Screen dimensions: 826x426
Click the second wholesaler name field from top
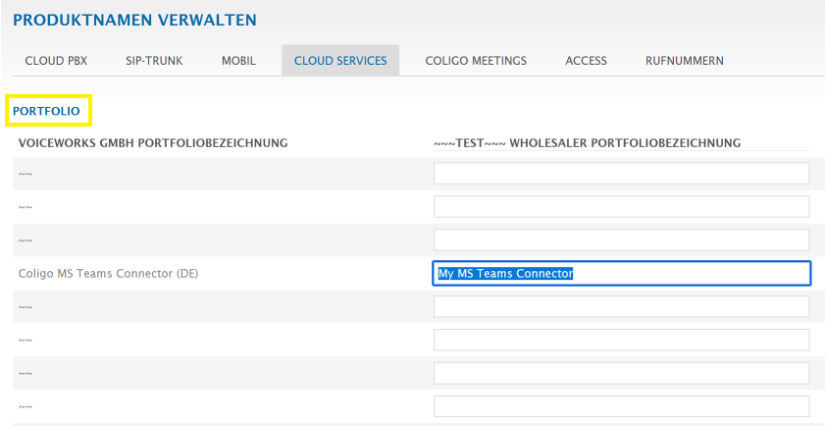620,207
